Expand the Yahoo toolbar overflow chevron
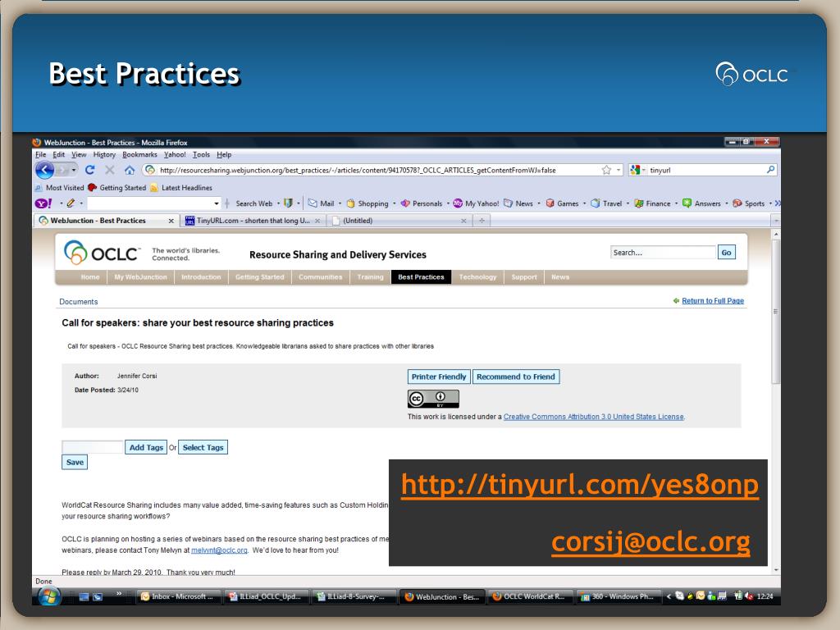The width and height of the screenshot is (840, 630). [778, 203]
